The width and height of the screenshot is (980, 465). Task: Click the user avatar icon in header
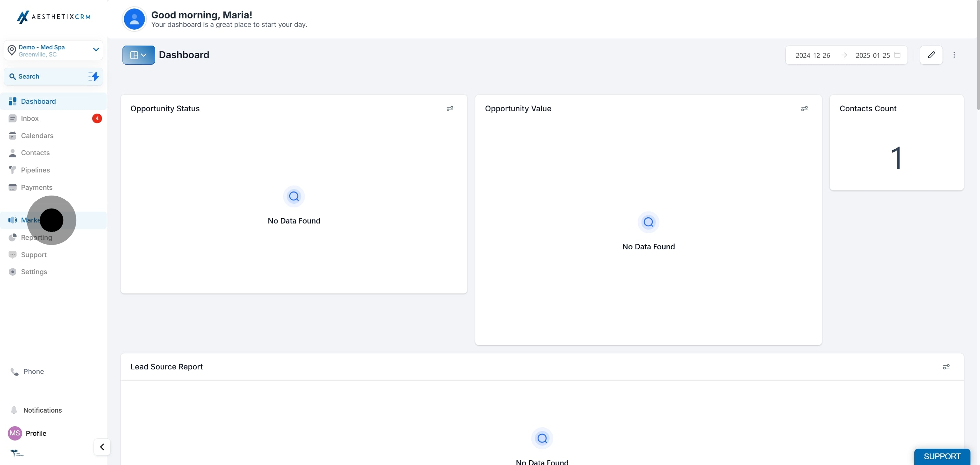click(x=134, y=19)
